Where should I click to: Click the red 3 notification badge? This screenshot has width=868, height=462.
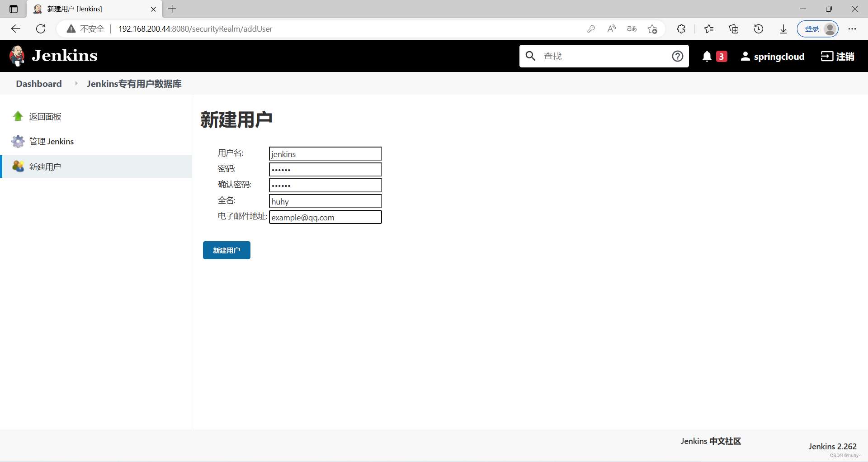coord(722,57)
